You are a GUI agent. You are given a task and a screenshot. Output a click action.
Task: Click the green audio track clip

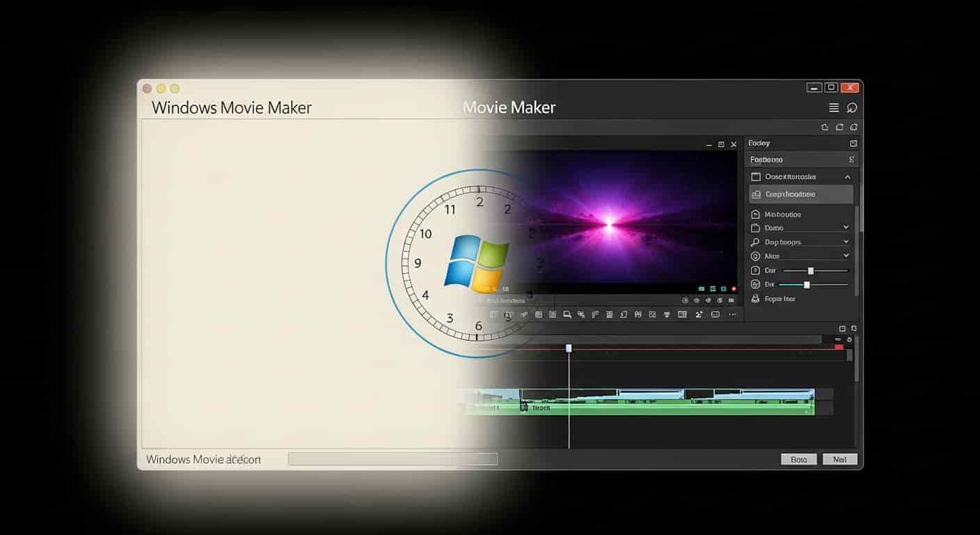point(640,408)
